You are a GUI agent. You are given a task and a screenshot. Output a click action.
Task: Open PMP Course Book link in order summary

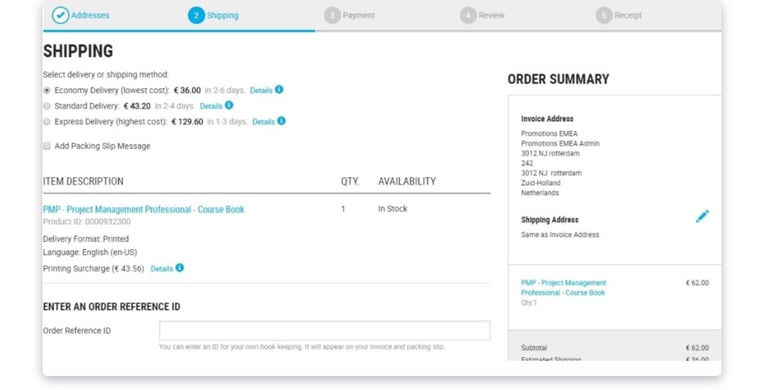coord(563,288)
